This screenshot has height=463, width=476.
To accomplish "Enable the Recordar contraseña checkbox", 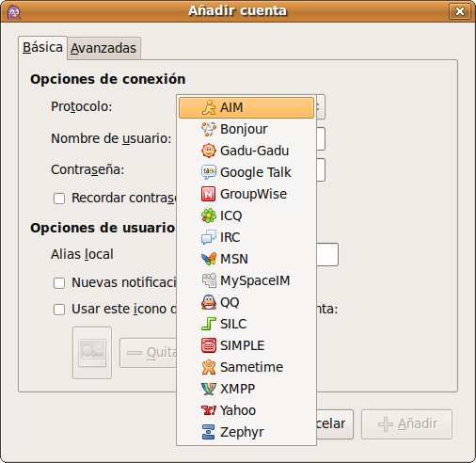I will (x=59, y=199).
